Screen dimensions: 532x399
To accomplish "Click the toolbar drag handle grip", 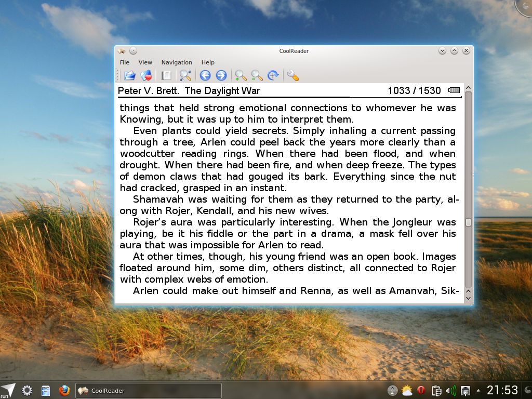I will coord(117,75).
